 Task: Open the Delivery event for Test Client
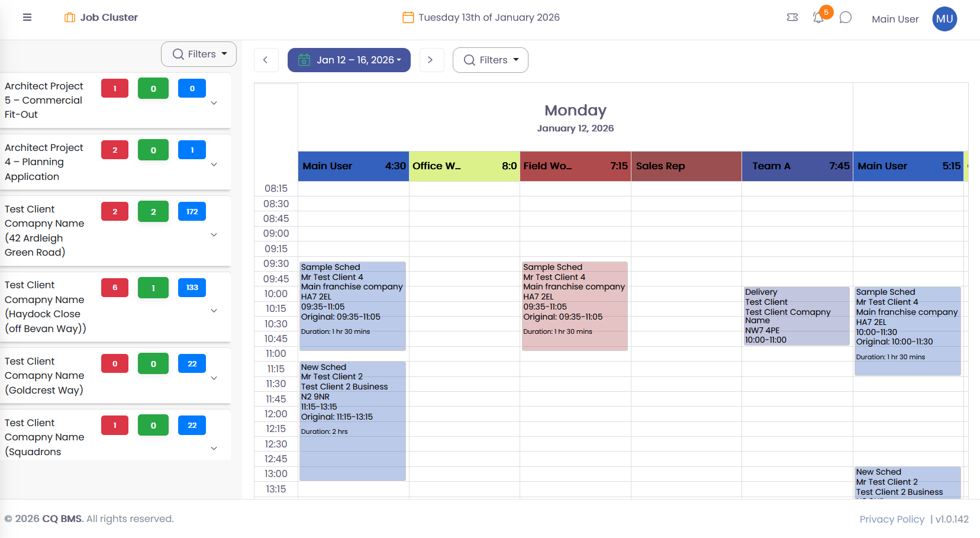(797, 315)
